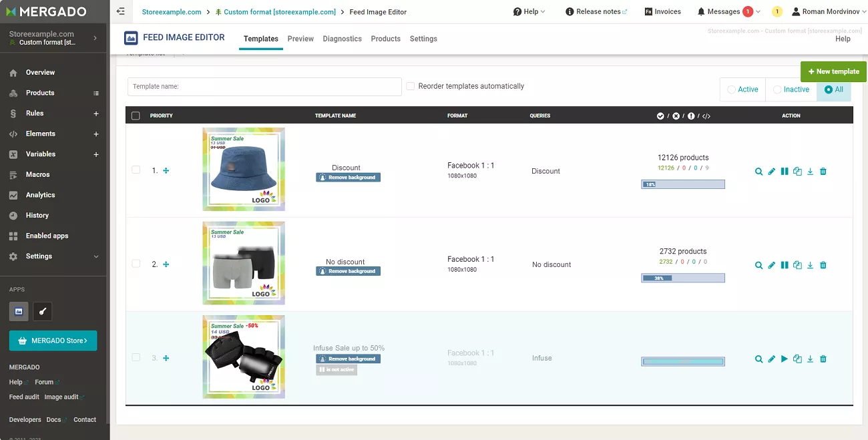This screenshot has width=868, height=440.
Task: Switch to the Diagnostics tab
Action: (342, 39)
